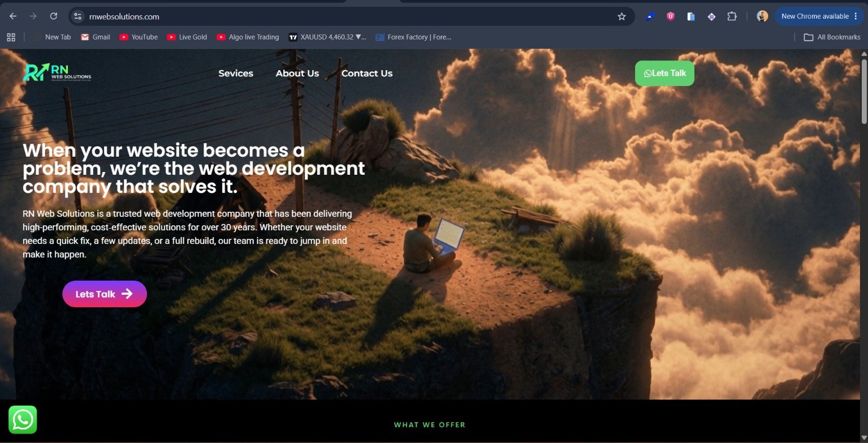
Task: Click the rnwebsolutions.com address bar
Action: pos(351,16)
